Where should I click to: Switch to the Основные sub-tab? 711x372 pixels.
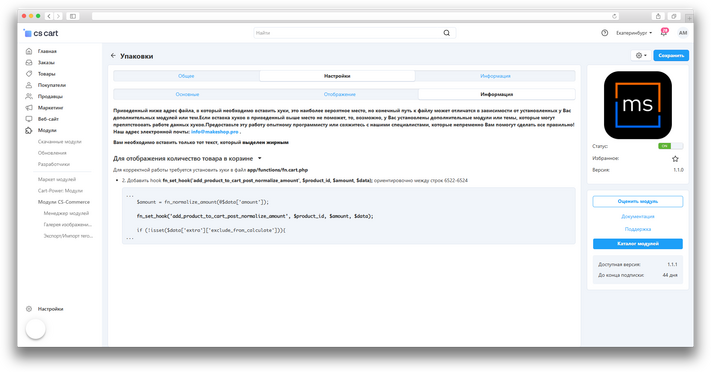(187, 94)
